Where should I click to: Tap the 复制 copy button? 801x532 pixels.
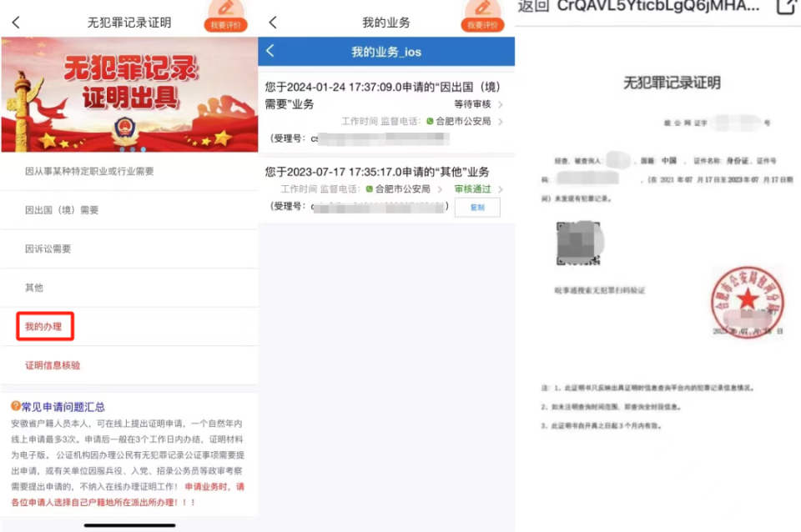pos(476,207)
